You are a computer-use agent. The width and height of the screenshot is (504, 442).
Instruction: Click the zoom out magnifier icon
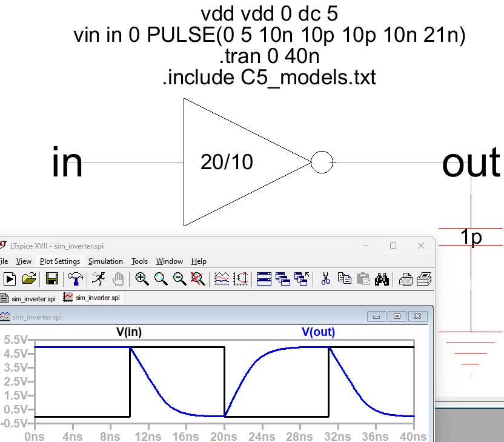click(x=179, y=279)
